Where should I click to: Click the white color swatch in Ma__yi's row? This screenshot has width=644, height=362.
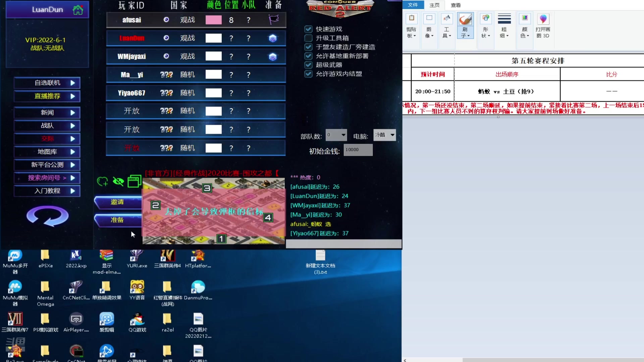[214, 74]
